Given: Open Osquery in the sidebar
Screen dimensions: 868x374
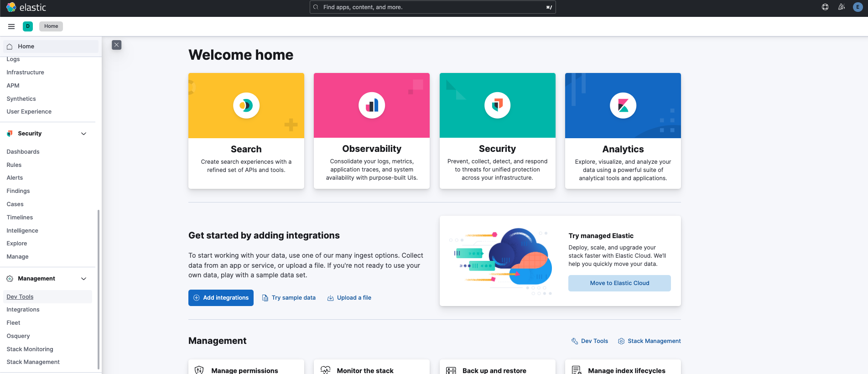Looking at the screenshot, I should coord(18,336).
